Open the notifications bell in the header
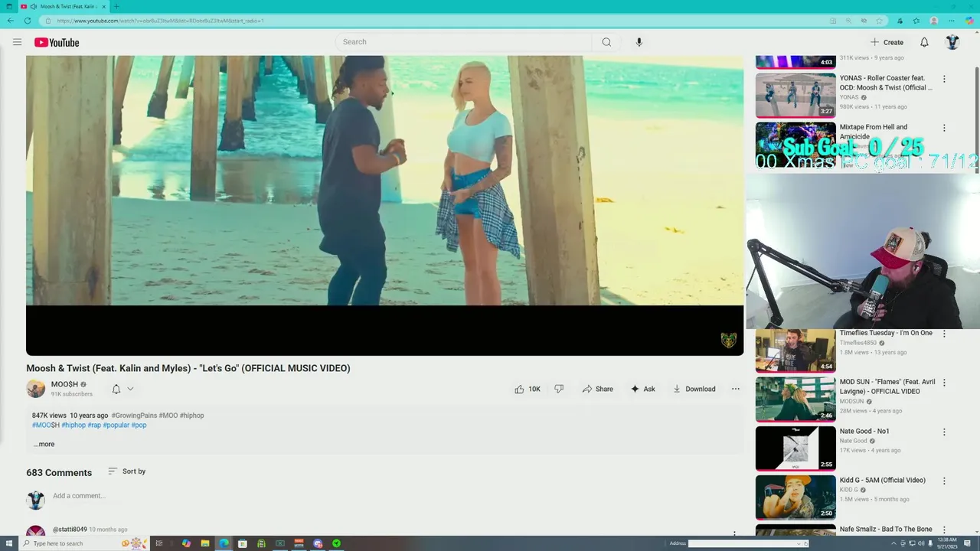Screen dimensions: 980x551 click(x=924, y=42)
